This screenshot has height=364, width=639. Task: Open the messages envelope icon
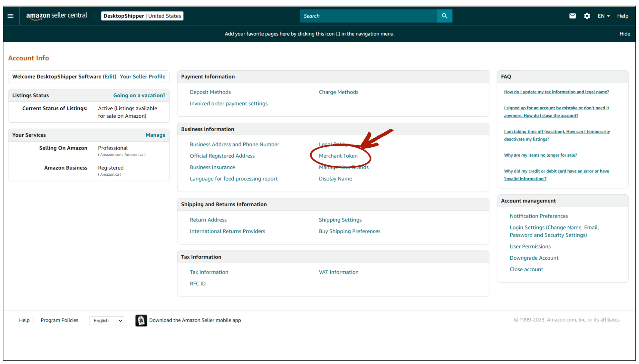[572, 16]
